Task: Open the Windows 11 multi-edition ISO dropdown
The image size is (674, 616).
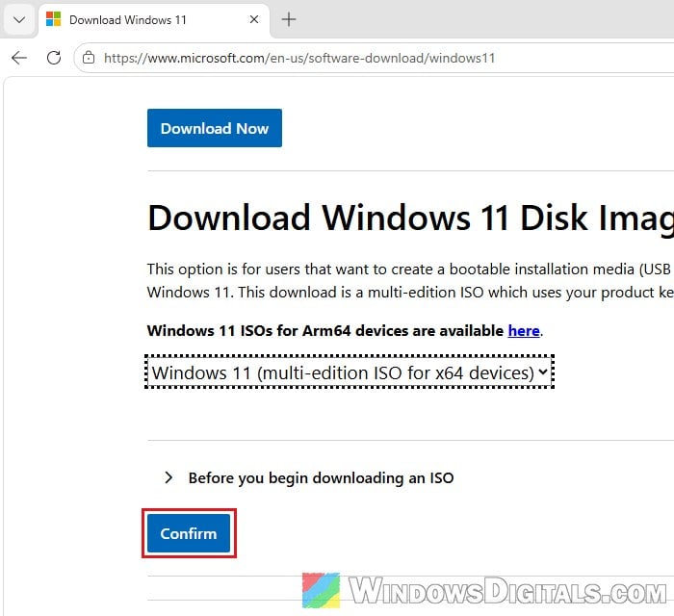Action: click(350, 372)
